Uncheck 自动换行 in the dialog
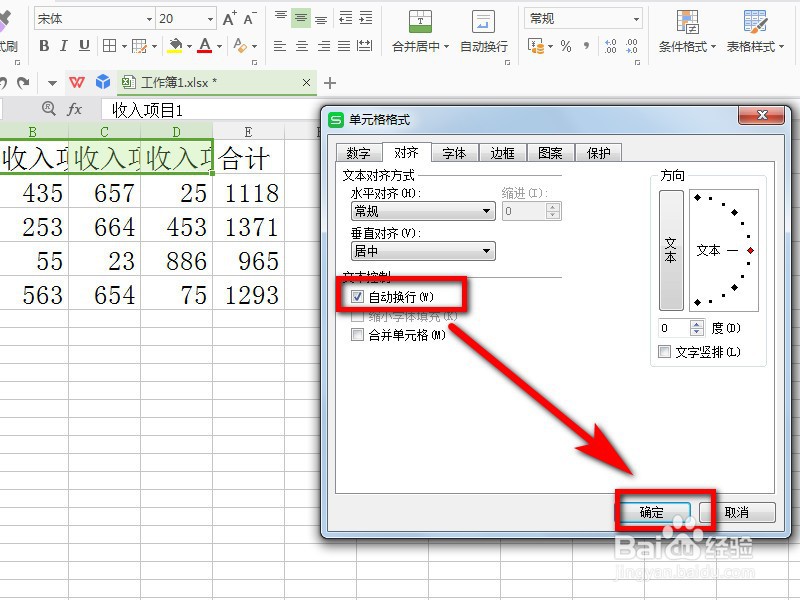 point(357,296)
